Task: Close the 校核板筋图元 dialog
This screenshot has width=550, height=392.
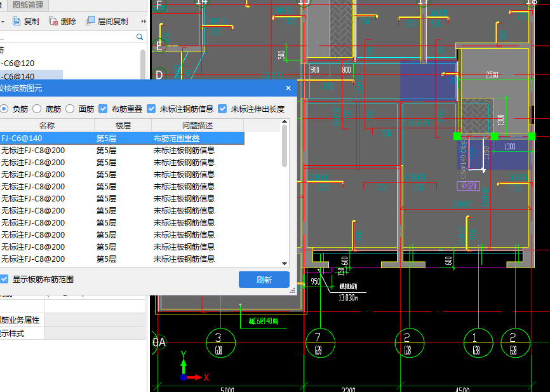Action: point(288,88)
